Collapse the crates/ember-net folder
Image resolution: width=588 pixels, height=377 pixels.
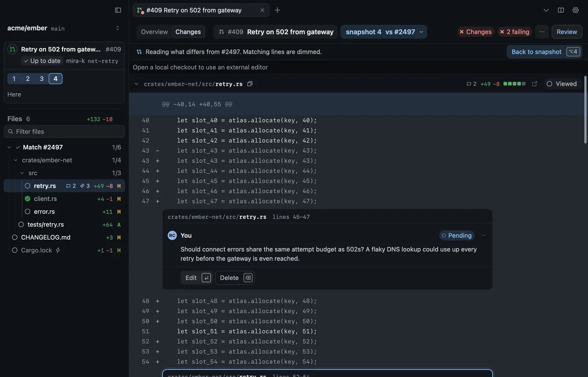tap(16, 160)
